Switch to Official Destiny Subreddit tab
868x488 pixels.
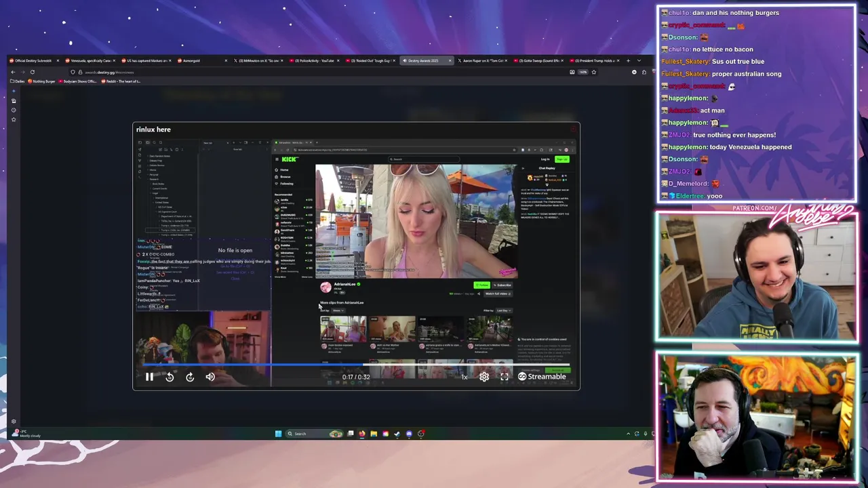(33, 60)
